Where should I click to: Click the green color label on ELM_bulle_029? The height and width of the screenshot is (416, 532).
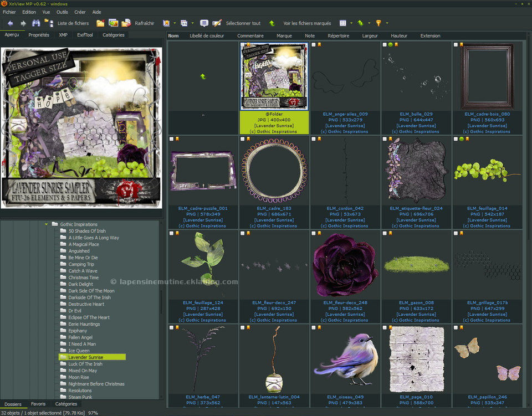391,44
